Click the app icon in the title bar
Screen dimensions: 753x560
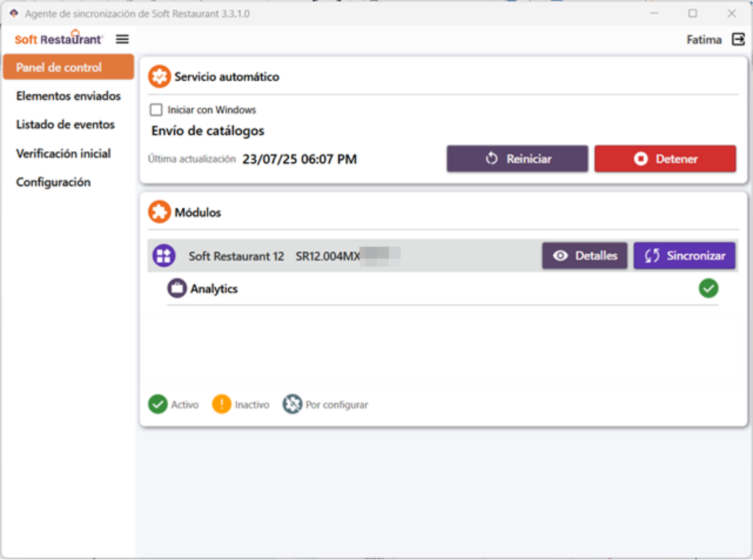[x=14, y=14]
